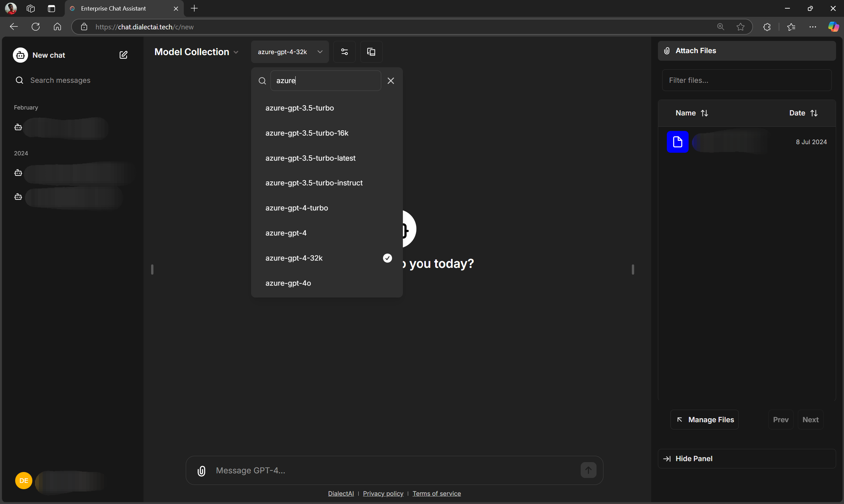Click the new chat compose icon
844x504 pixels.
pos(123,55)
